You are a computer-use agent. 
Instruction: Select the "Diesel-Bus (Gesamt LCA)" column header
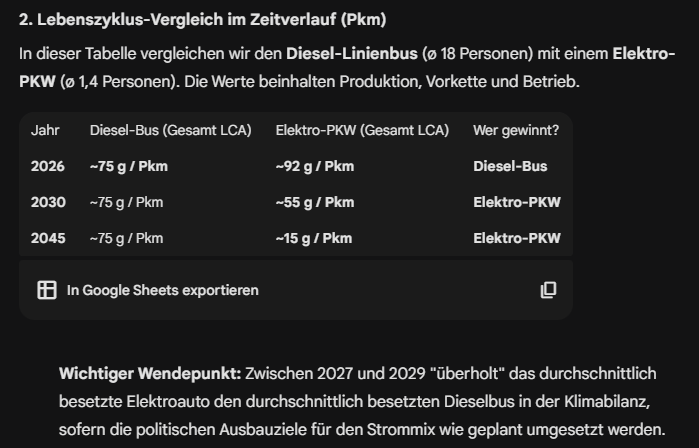[170, 130]
